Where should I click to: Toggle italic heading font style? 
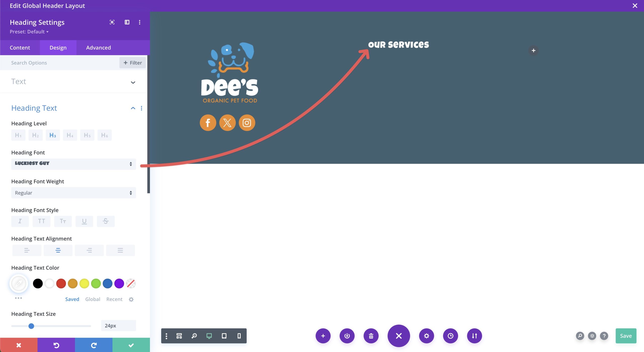(x=20, y=221)
